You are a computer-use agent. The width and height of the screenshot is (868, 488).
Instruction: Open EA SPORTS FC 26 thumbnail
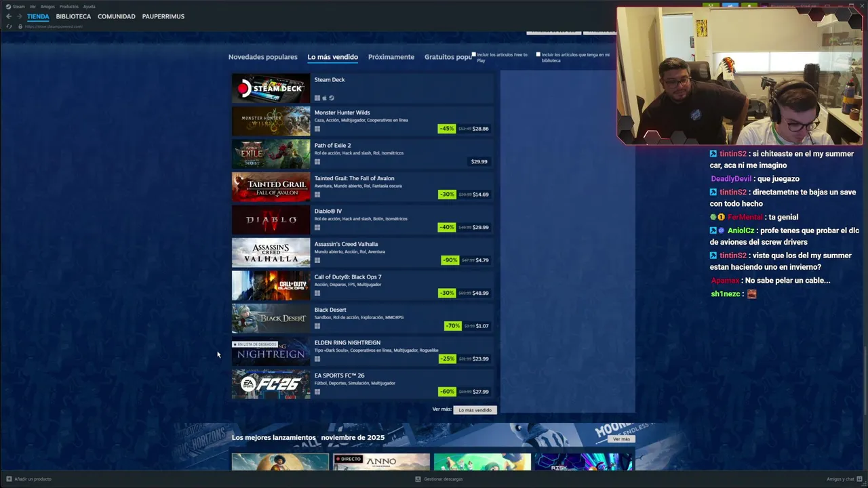271,384
